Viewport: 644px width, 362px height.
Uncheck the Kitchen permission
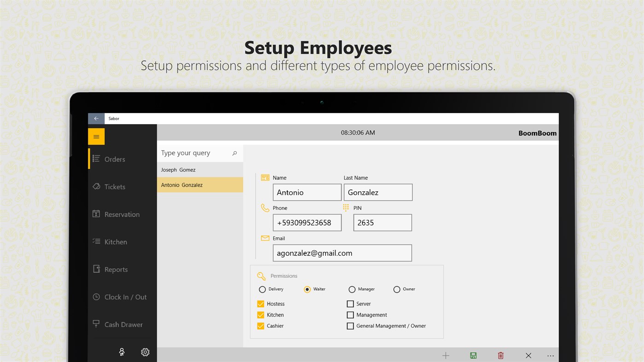(x=261, y=315)
